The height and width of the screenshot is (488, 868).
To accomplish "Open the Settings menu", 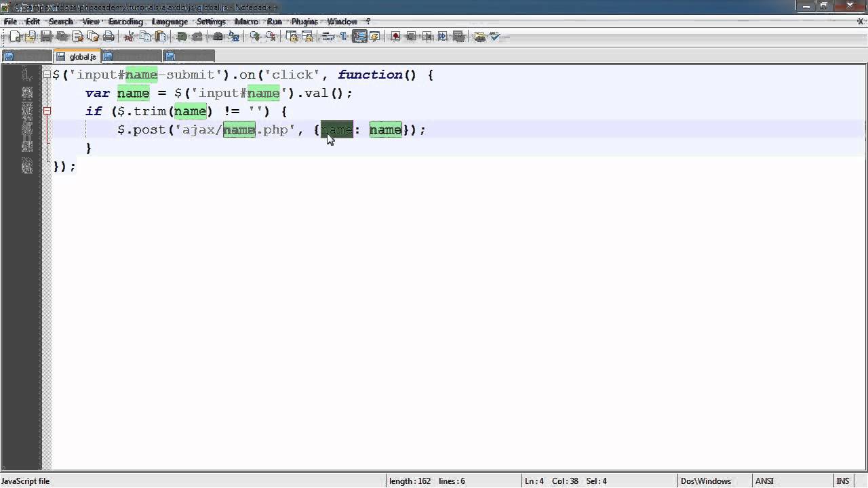I will click(x=211, y=22).
